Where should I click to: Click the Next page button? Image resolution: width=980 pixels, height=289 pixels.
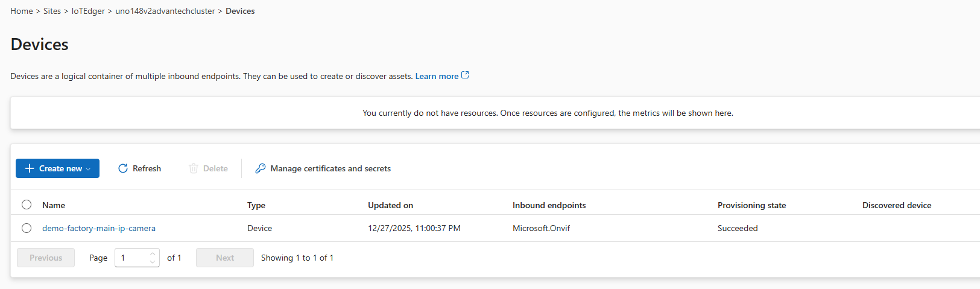coord(225,258)
